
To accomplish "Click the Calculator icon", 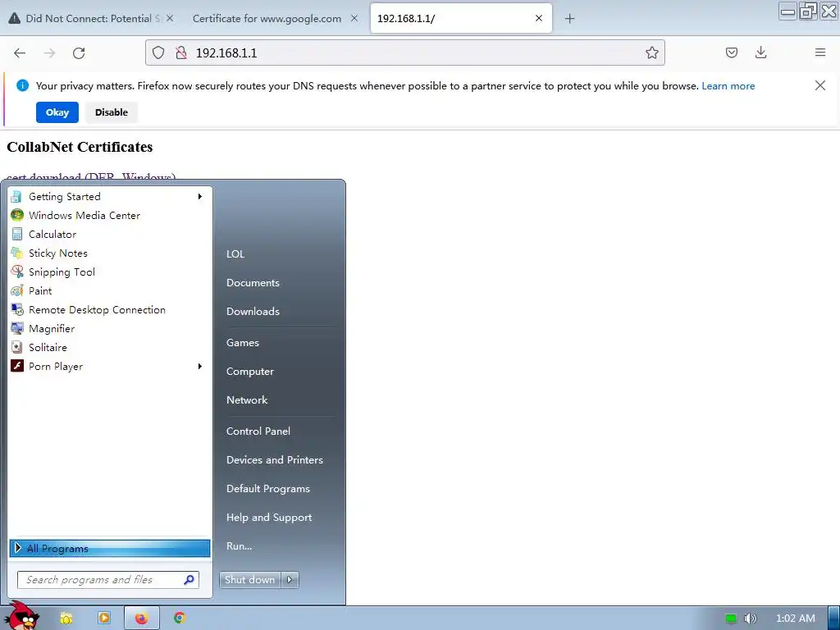I will 17,234.
